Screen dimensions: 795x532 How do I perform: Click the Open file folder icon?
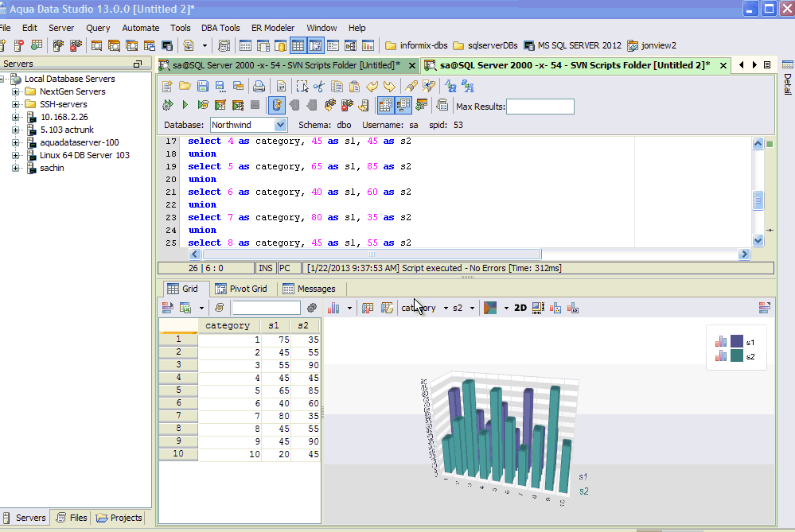click(x=185, y=87)
